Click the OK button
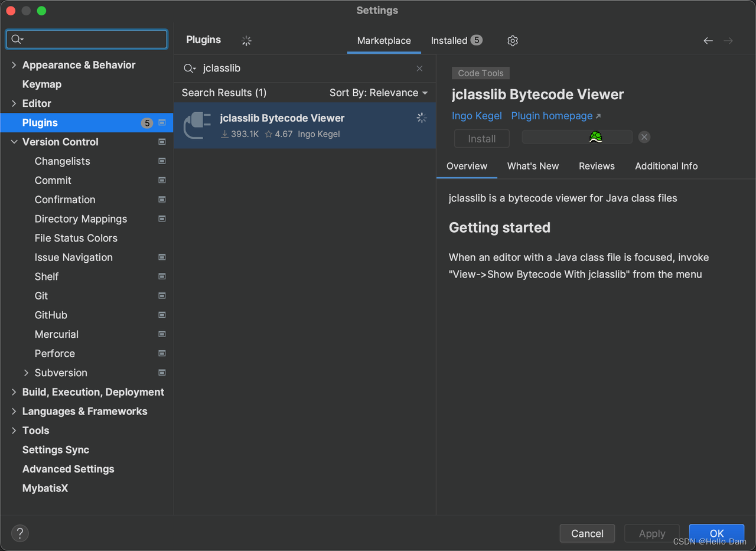This screenshot has width=756, height=551. (716, 533)
